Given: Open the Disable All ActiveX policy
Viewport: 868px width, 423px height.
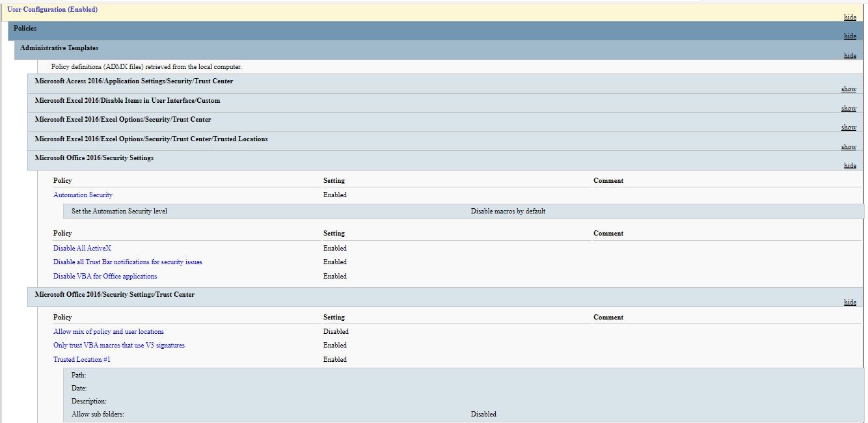Looking at the screenshot, I should click(x=82, y=249).
